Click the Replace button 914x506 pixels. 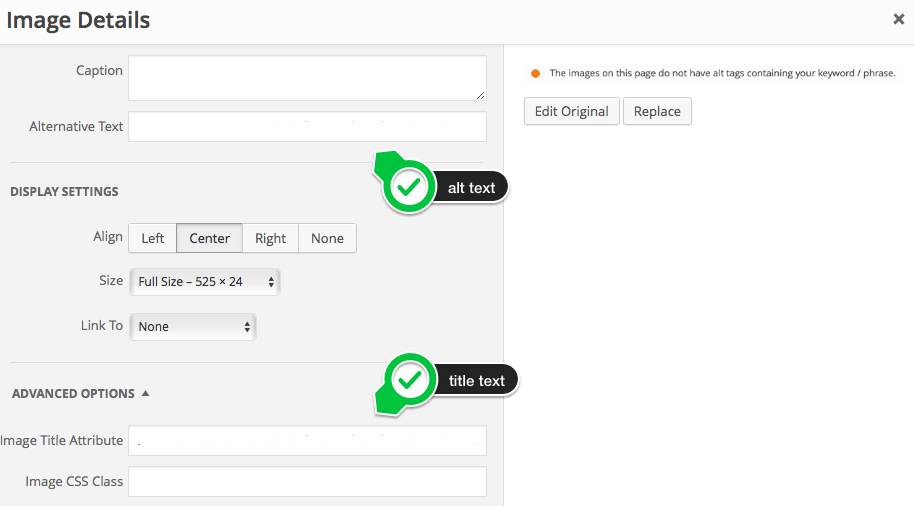pos(657,111)
